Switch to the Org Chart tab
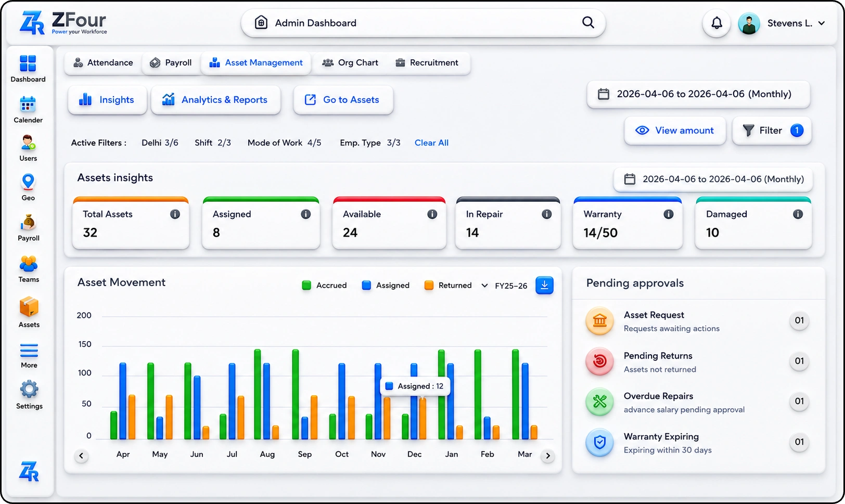Image resolution: width=845 pixels, height=504 pixels. 350,63
